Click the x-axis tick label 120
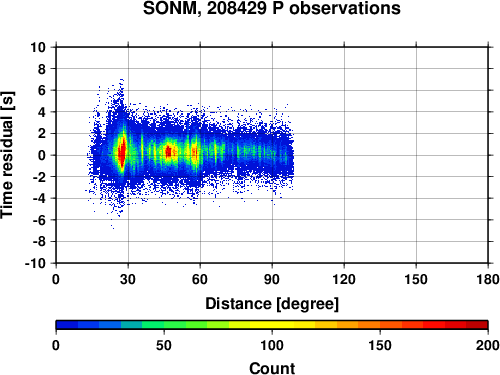Screen dimensions: 500x375 tap(344, 279)
